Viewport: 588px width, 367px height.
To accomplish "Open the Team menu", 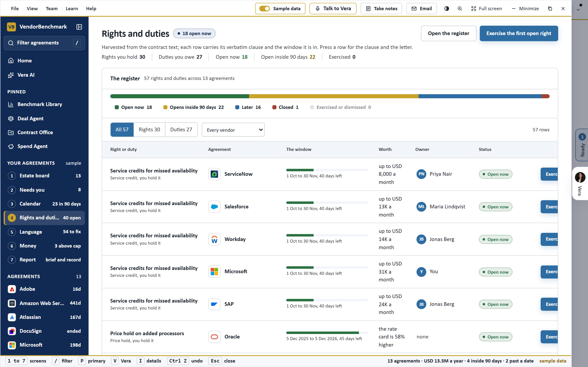I will pyautogui.click(x=52, y=9).
